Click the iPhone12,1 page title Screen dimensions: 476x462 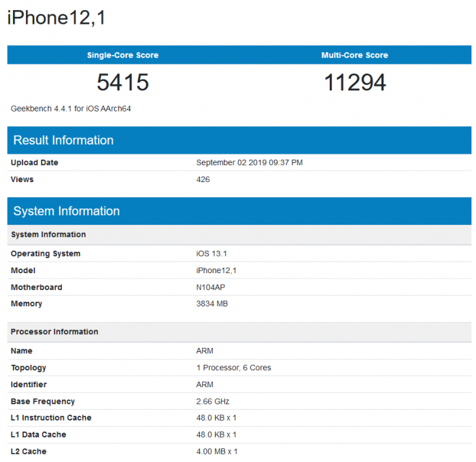tap(56, 18)
